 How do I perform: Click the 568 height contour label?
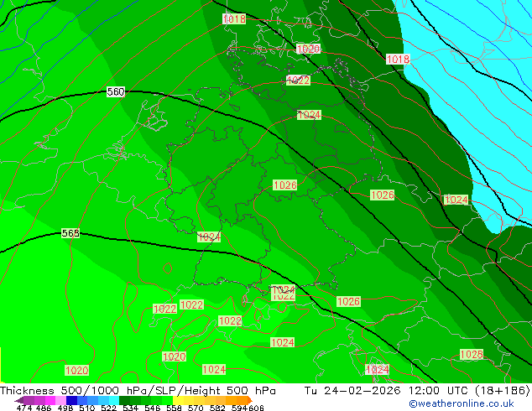70,233
